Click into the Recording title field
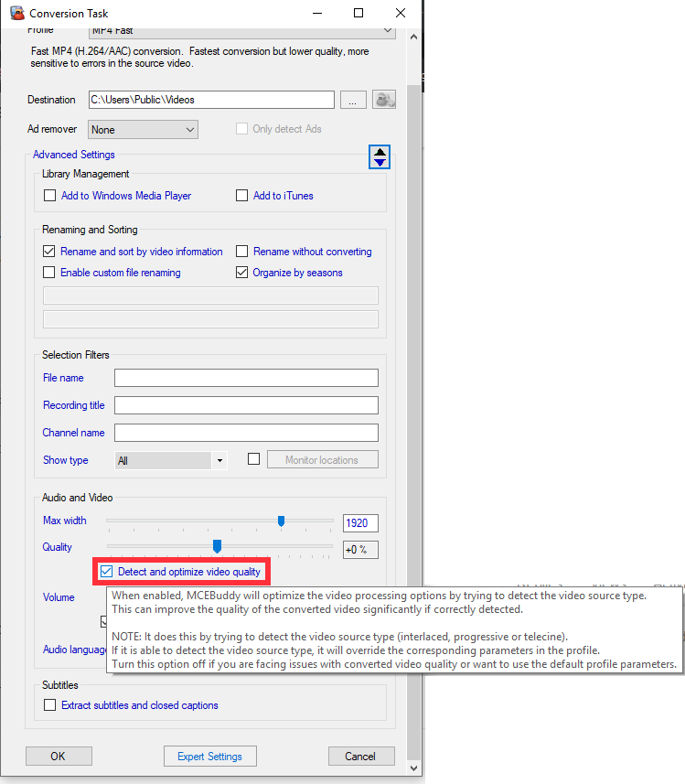This screenshot has height=784, width=685. pos(246,405)
